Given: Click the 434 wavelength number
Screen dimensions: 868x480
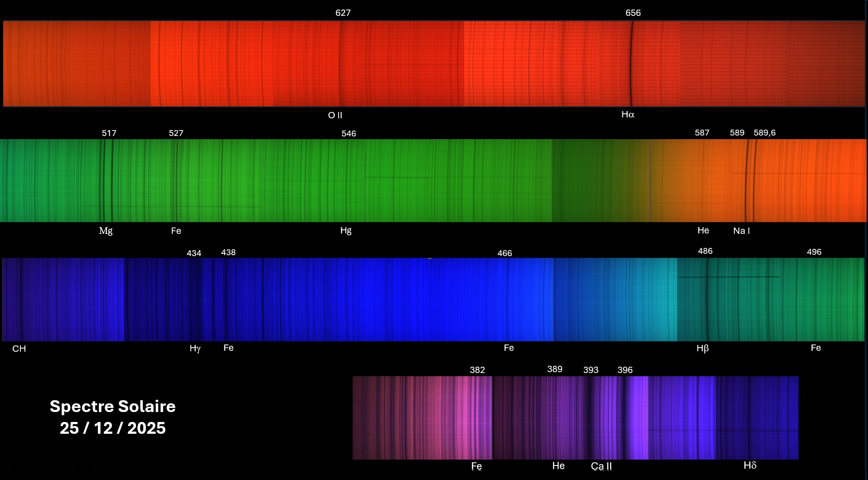Looking at the screenshot, I should point(194,253).
